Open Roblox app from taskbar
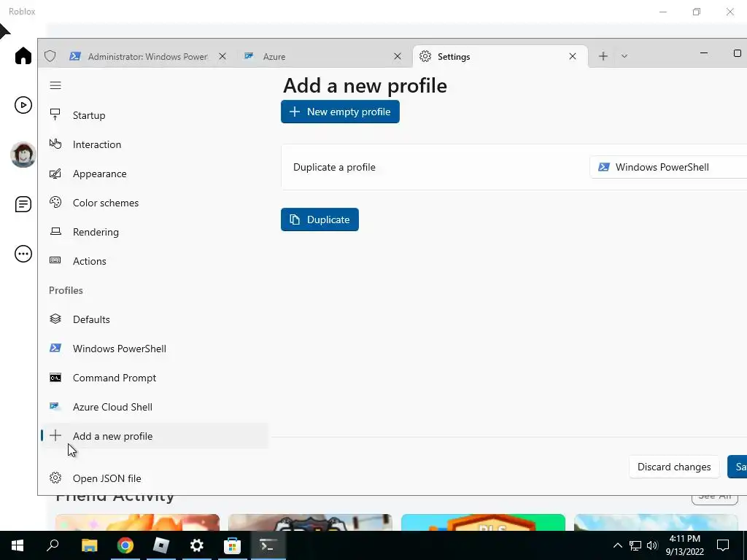The height and width of the screenshot is (560, 747). (161, 545)
